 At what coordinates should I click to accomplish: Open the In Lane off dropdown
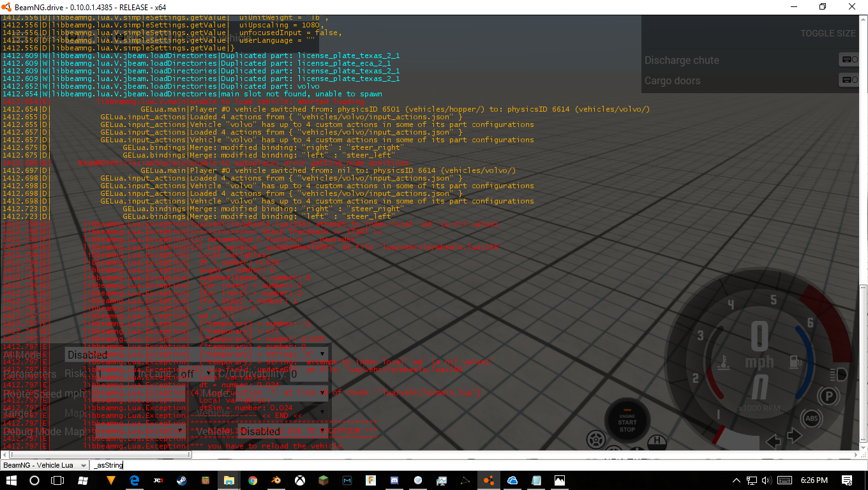pos(196,374)
